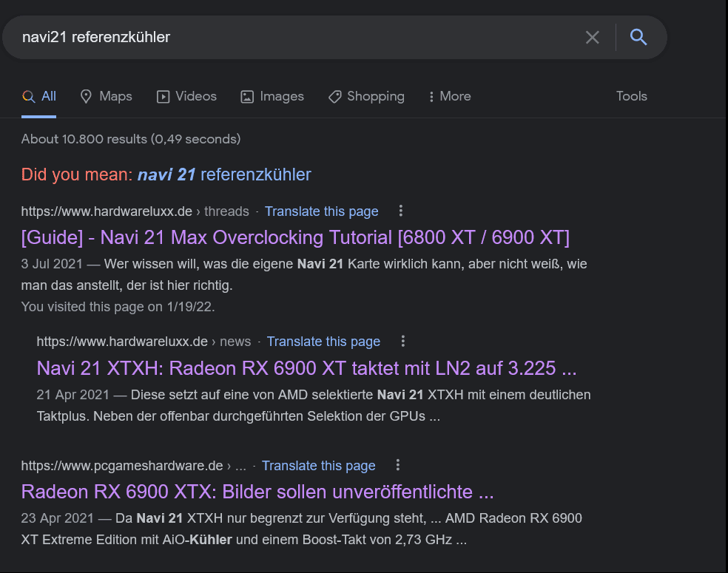Click the 'About 10.800 results' text
The height and width of the screenshot is (573, 728).
[131, 139]
